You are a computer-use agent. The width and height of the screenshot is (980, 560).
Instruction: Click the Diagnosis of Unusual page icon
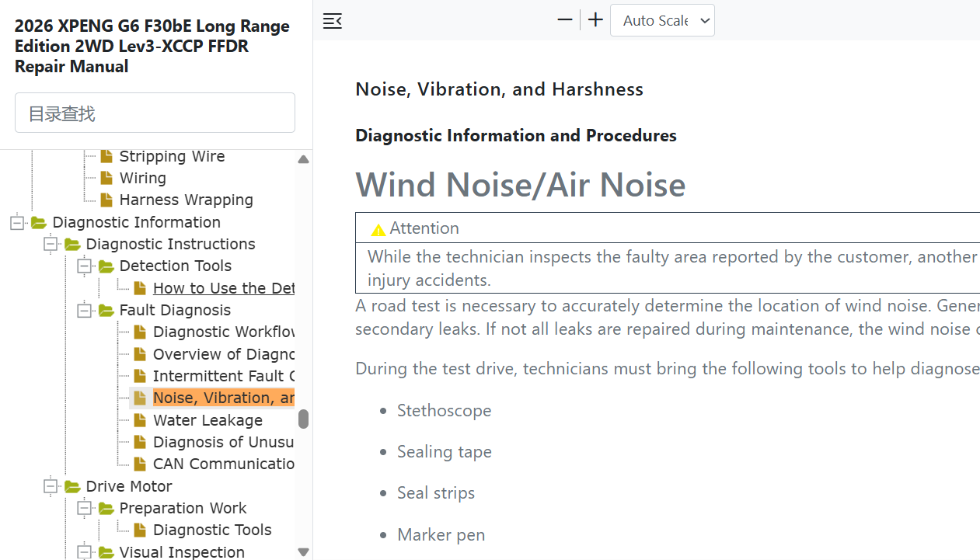(x=140, y=442)
